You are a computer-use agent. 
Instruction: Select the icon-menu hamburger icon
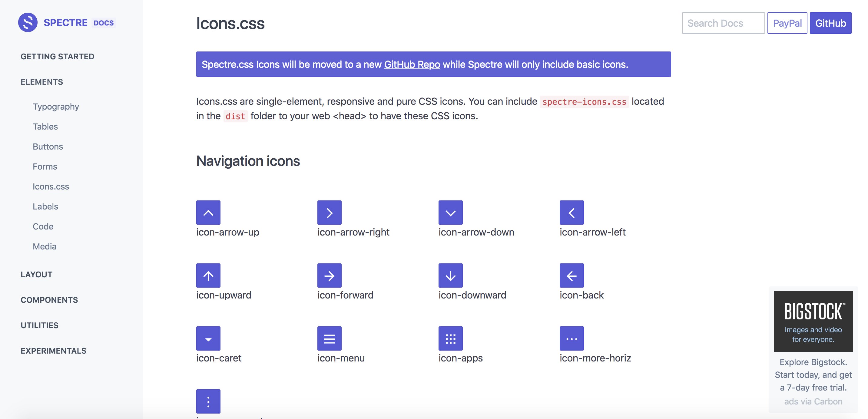[329, 338]
